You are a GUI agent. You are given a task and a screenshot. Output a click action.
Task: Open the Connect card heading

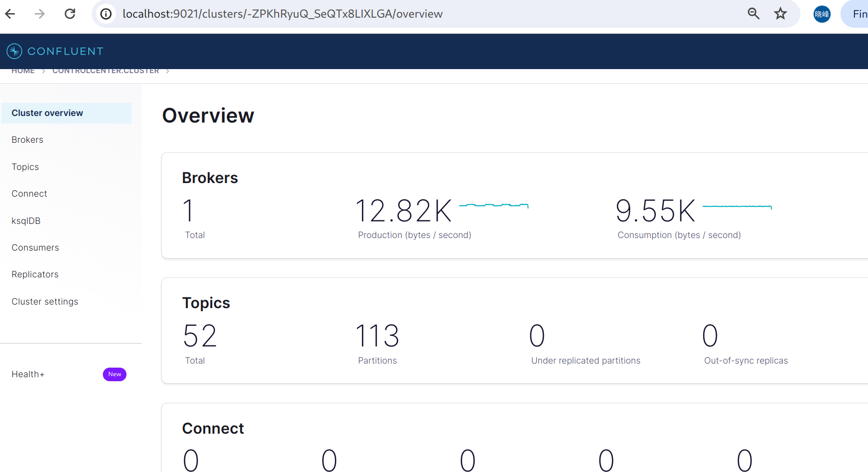click(213, 429)
